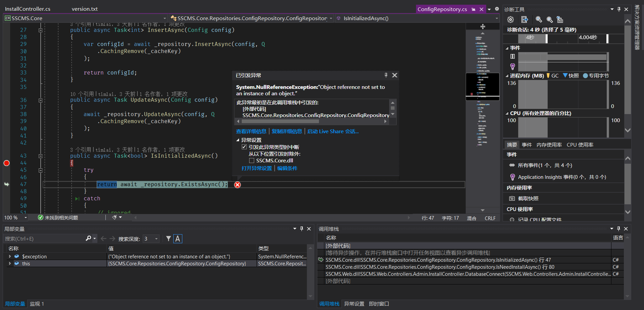The height and width of the screenshot is (310, 644).
Task: Toggle break when this exception type is thrown
Action: point(244,147)
